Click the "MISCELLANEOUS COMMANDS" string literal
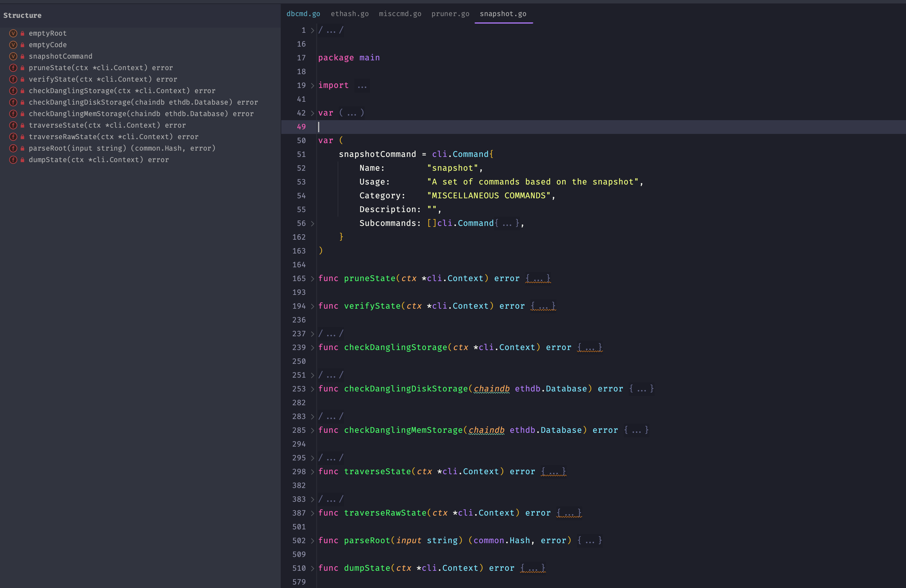Viewport: 906px width, 588px height. (x=489, y=195)
